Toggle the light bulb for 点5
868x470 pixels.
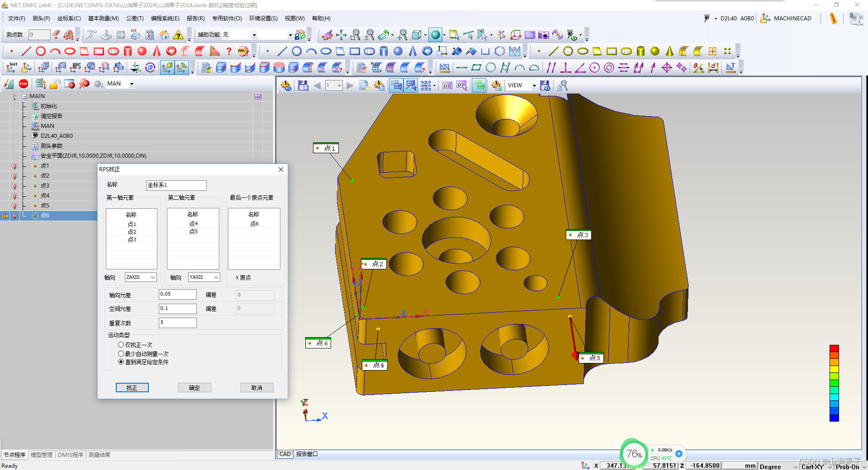coord(14,206)
